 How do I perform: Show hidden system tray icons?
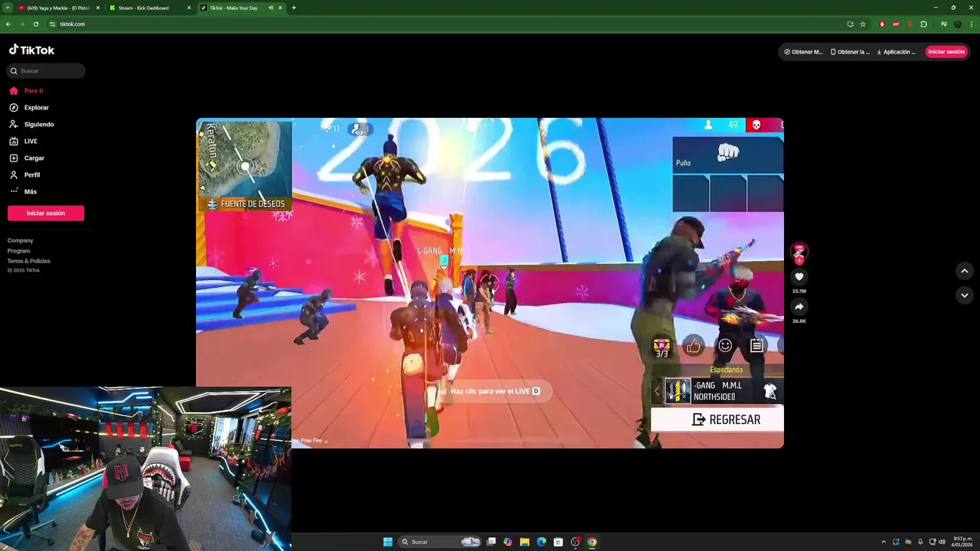pos(884,542)
